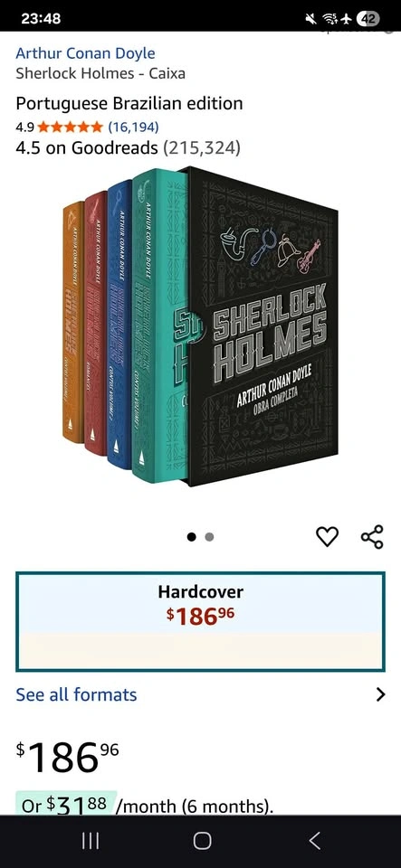Tap Android home navigation button

click(202, 841)
